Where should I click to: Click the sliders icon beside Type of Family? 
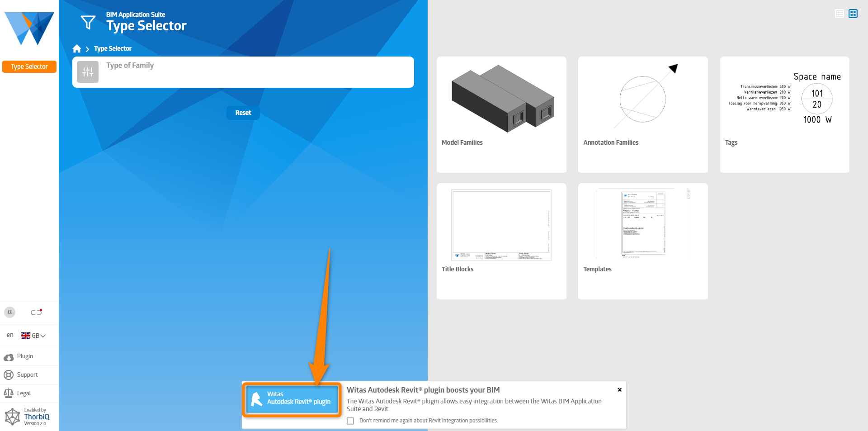[x=88, y=72]
